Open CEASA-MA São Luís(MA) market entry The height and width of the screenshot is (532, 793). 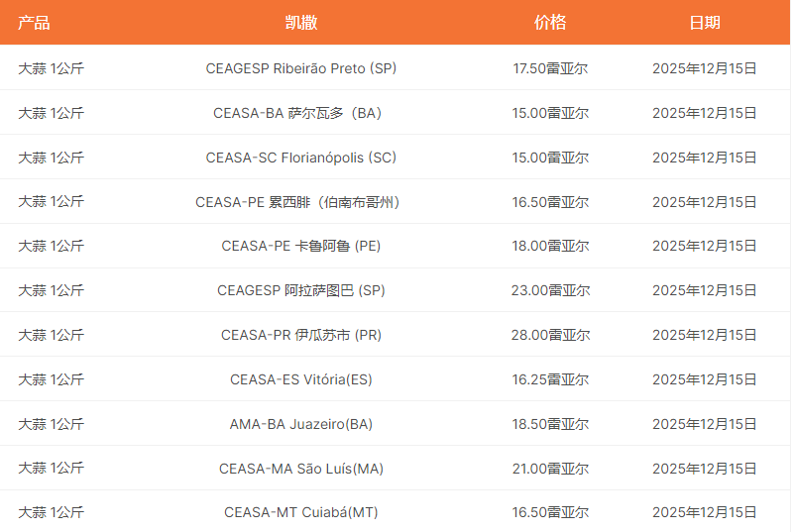300,469
